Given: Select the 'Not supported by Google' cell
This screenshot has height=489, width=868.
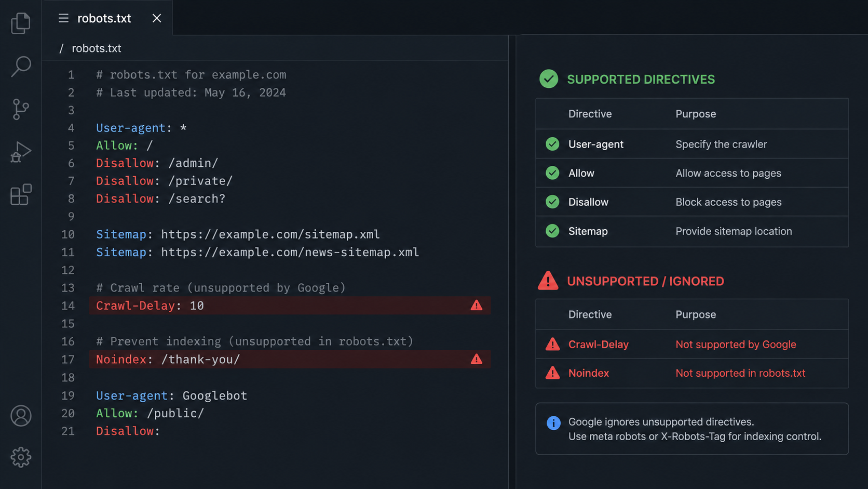Looking at the screenshot, I should 736,345.
